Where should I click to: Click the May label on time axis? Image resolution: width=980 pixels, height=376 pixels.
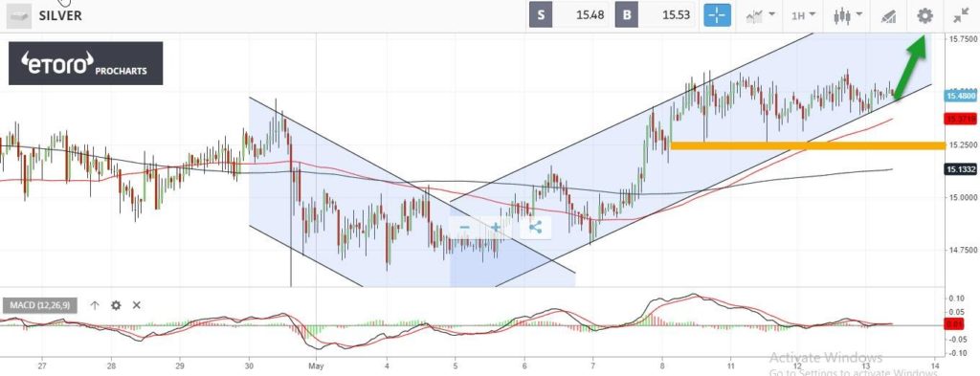[316, 365]
